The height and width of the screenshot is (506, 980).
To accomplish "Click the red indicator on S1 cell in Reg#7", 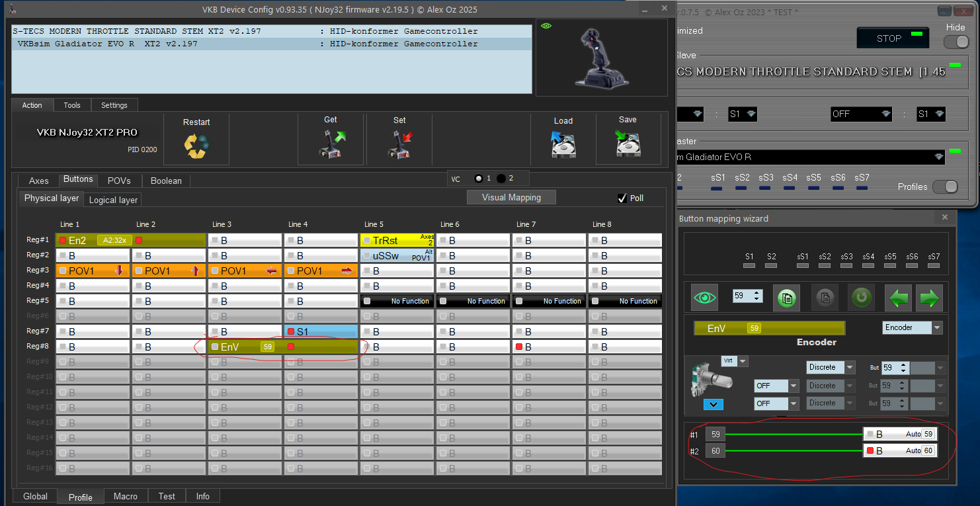I will pyautogui.click(x=291, y=331).
